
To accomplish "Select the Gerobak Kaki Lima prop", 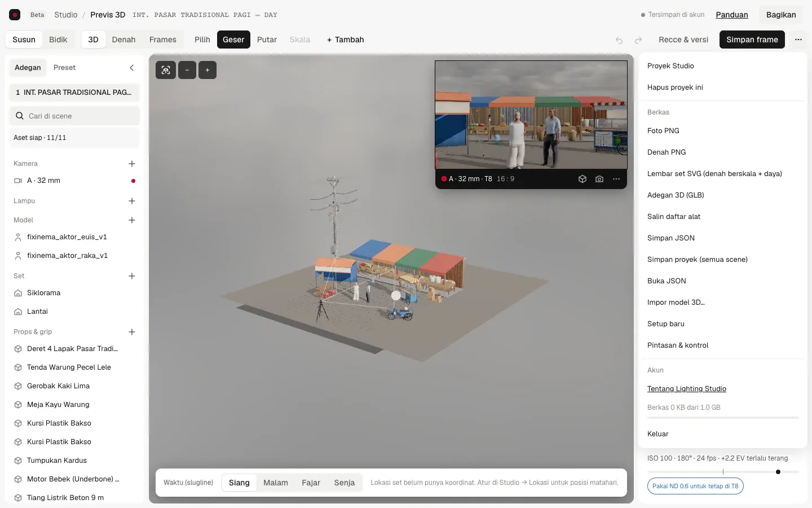I will 74,386.
